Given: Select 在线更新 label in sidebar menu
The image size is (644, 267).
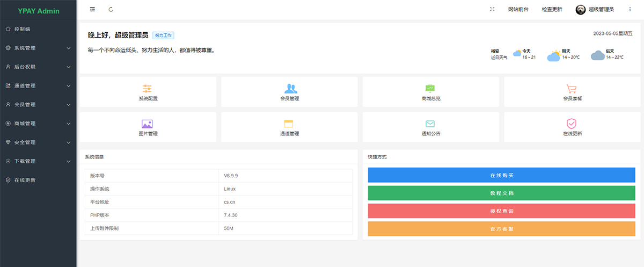Looking at the screenshot, I should [25, 180].
